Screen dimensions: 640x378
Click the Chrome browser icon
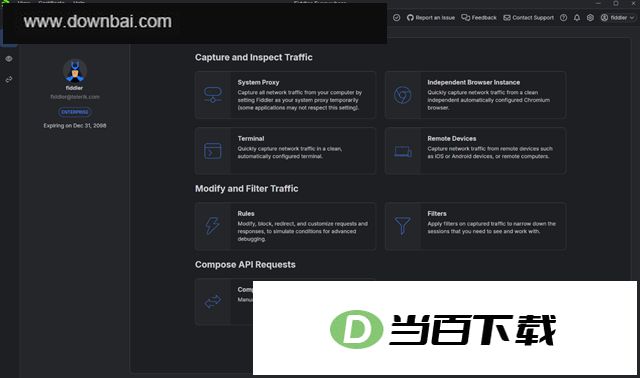402,95
